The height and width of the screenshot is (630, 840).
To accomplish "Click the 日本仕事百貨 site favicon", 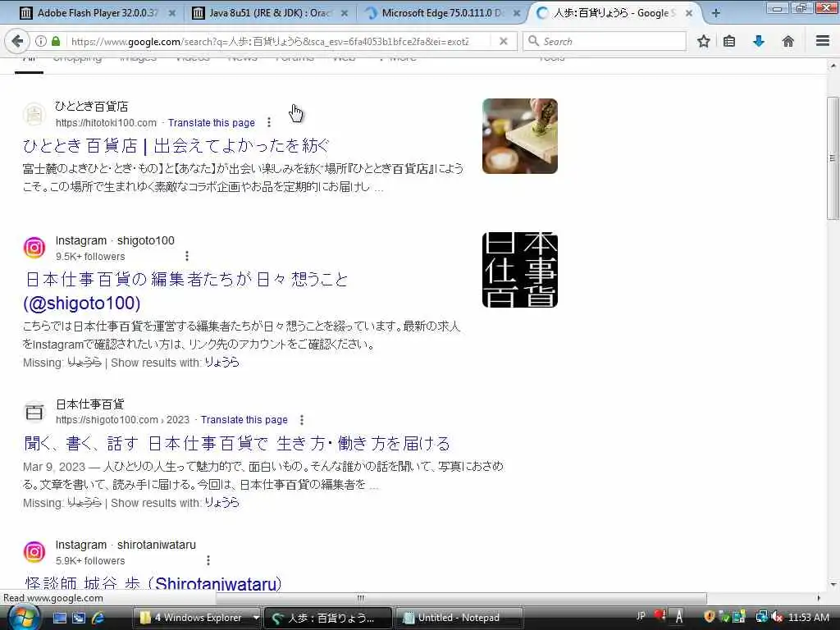I will click(x=34, y=412).
